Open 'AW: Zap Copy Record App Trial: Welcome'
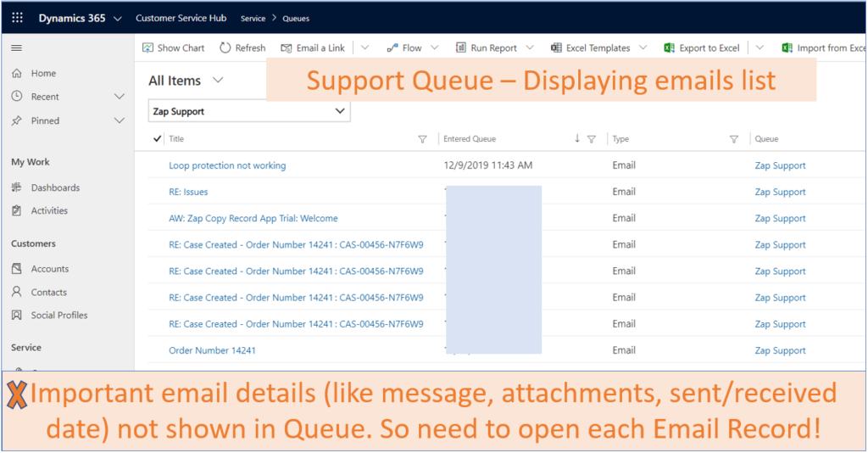Image resolution: width=868 pixels, height=453 pixels. click(253, 218)
